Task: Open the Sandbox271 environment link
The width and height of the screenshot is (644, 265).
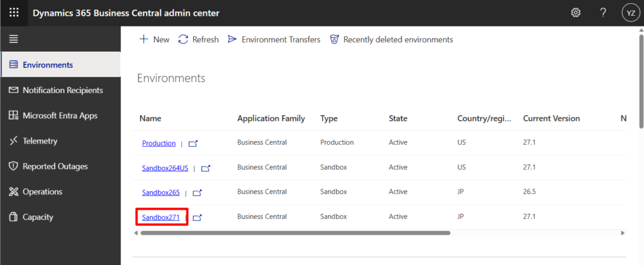Action: [x=161, y=217]
